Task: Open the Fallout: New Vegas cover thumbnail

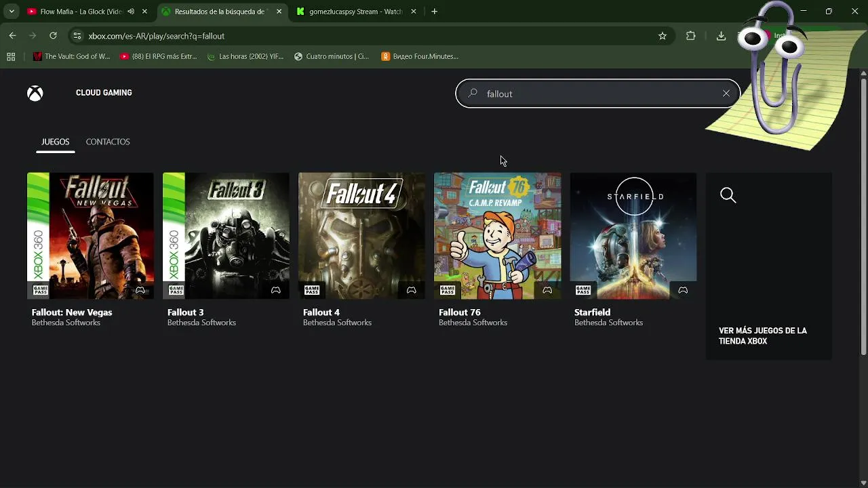Action: 90,236
